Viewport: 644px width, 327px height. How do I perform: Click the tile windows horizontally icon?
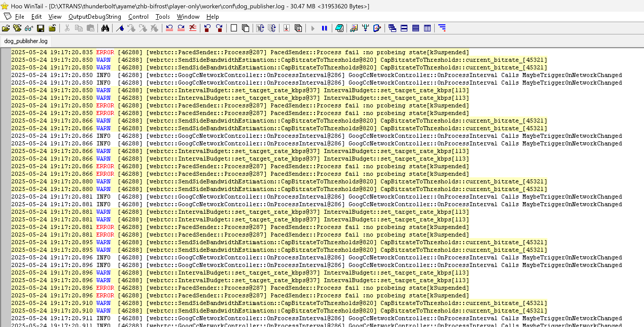click(x=404, y=28)
